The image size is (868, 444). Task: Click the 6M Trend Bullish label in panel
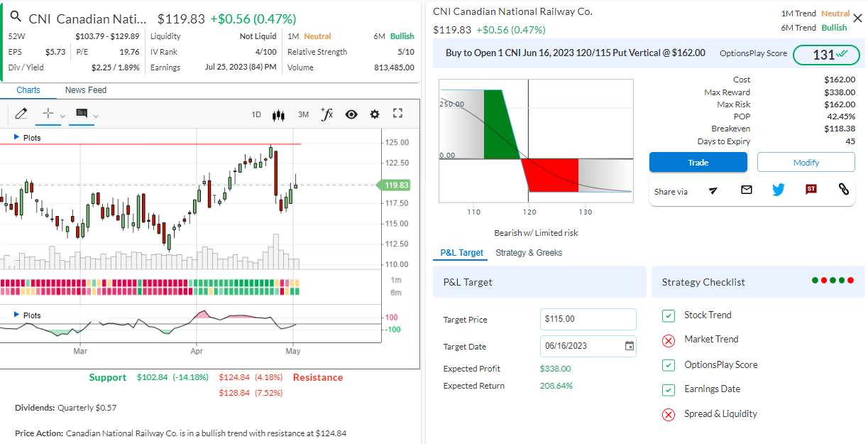(814, 28)
